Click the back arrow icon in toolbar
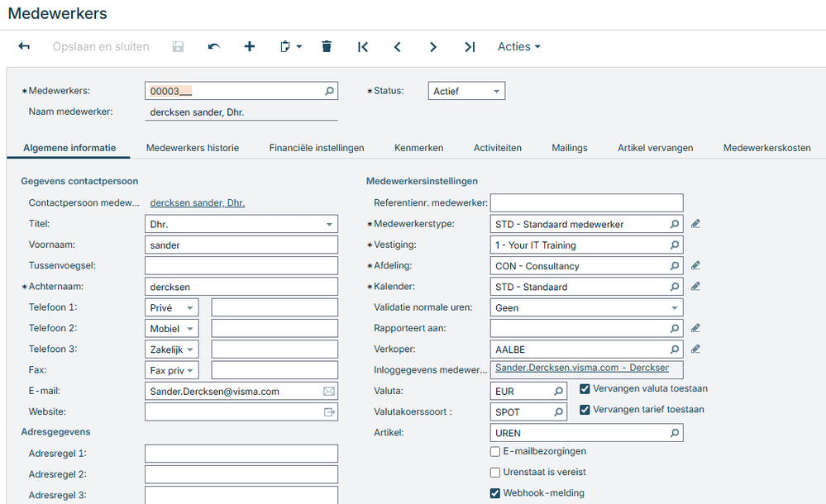This screenshot has width=826, height=504. pos(24,47)
